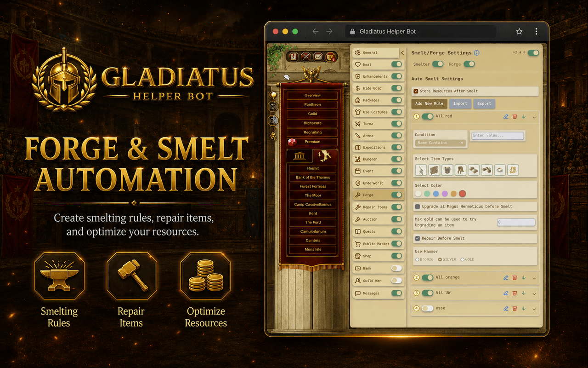
Task: Click the Import button
Action: [x=460, y=104]
